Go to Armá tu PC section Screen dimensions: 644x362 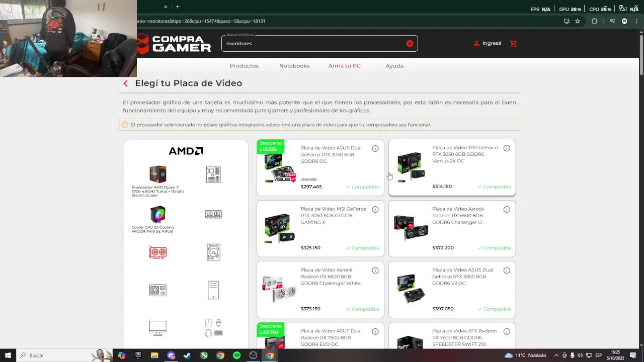(345, 66)
